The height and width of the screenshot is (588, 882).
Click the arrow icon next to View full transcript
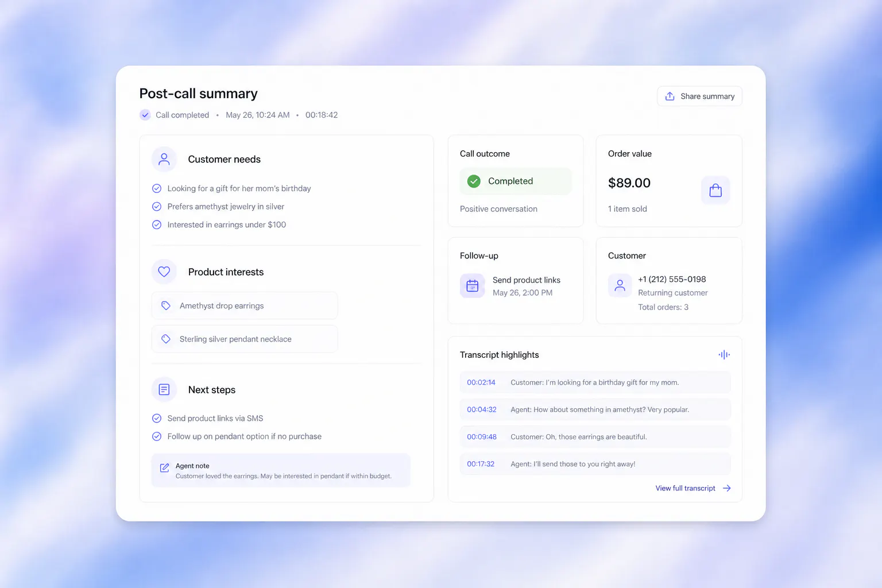pyautogui.click(x=727, y=488)
